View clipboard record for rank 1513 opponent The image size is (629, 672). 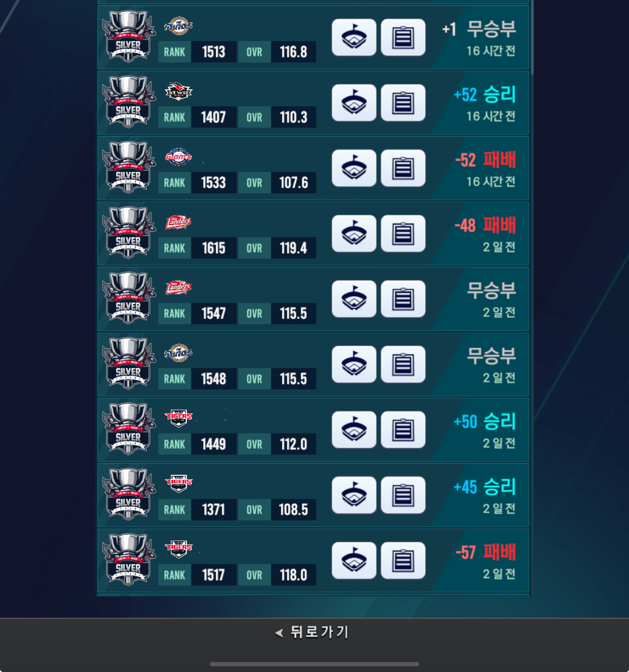403,37
